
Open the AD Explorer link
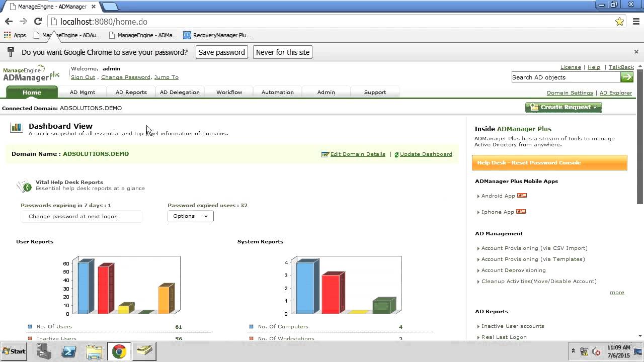pos(616,93)
